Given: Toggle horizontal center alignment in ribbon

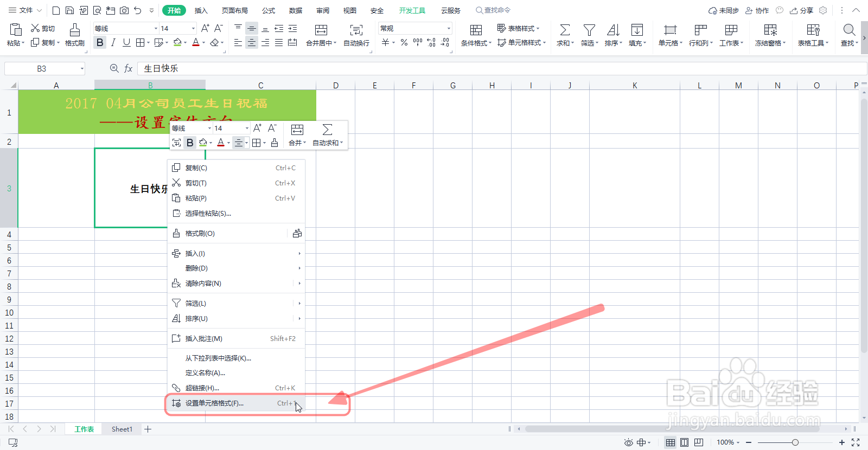Looking at the screenshot, I should tap(252, 42).
